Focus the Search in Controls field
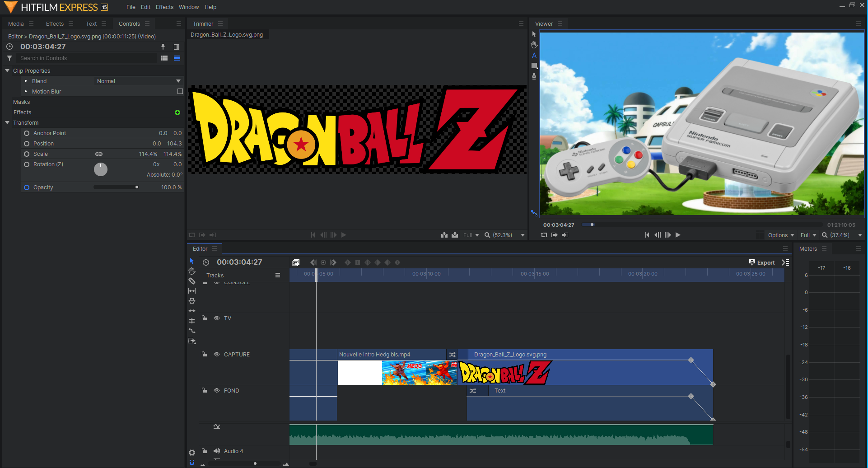Screen dimensions: 868x468 click(x=87, y=58)
